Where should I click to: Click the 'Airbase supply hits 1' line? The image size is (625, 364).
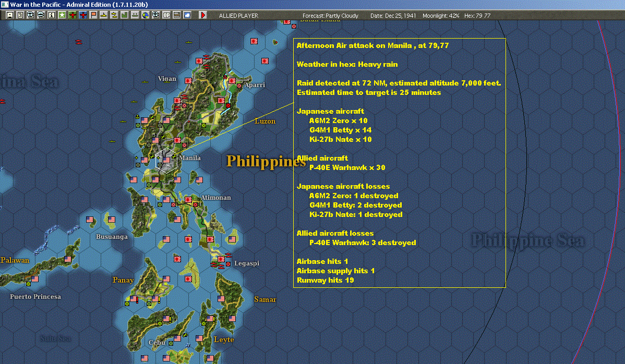point(335,271)
